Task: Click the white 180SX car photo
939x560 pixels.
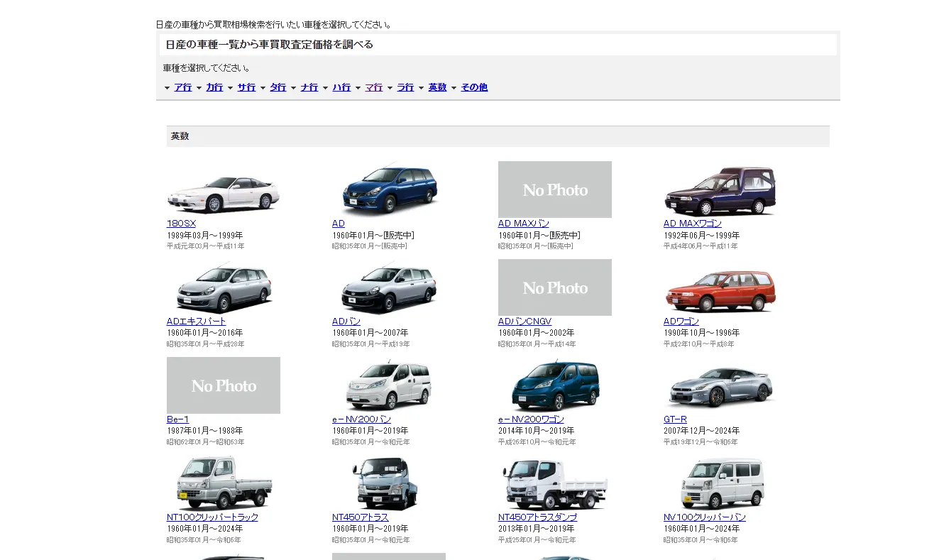Action: tap(223, 190)
